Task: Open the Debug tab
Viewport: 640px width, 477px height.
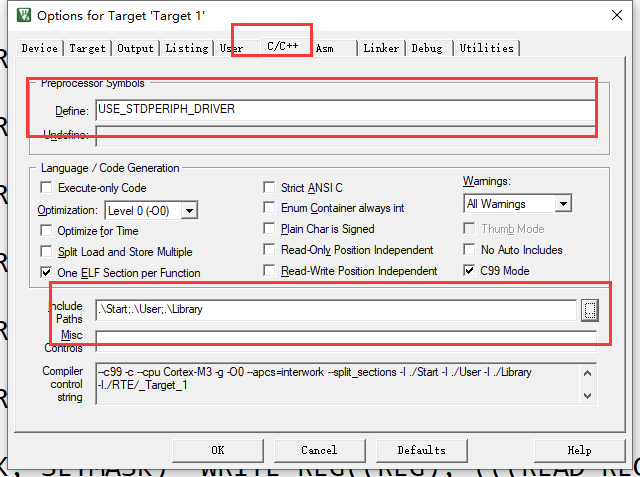Action: 427,48
